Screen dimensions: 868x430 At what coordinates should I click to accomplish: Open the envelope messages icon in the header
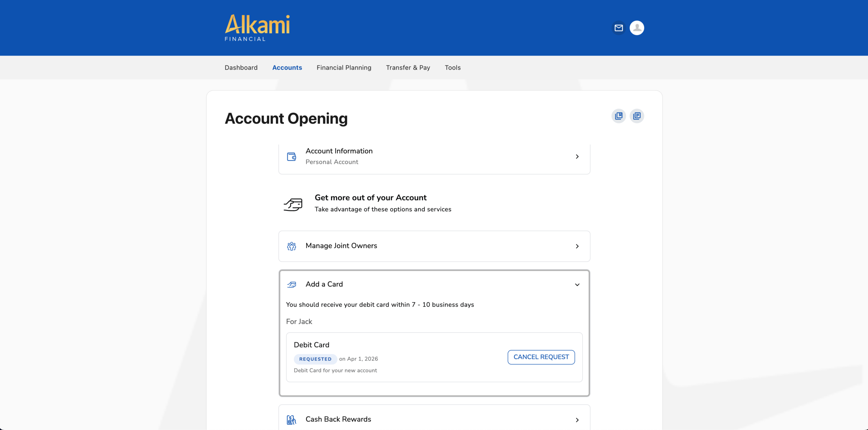(618, 28)
